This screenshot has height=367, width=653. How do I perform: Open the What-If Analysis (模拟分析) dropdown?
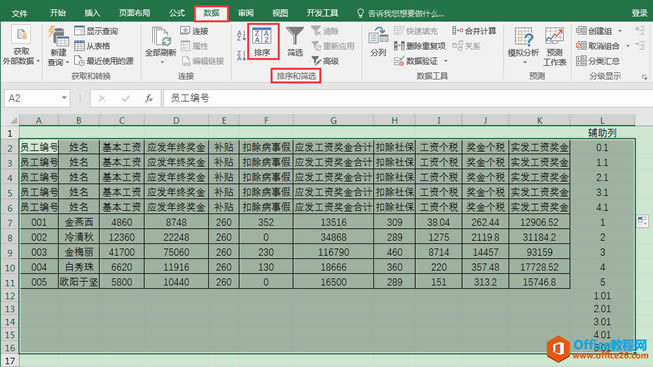[523, 46]
